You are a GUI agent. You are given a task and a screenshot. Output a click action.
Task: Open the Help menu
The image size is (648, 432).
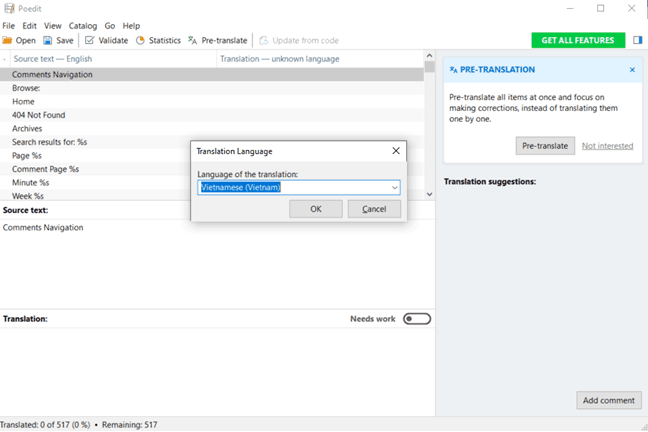coord(131,26)
